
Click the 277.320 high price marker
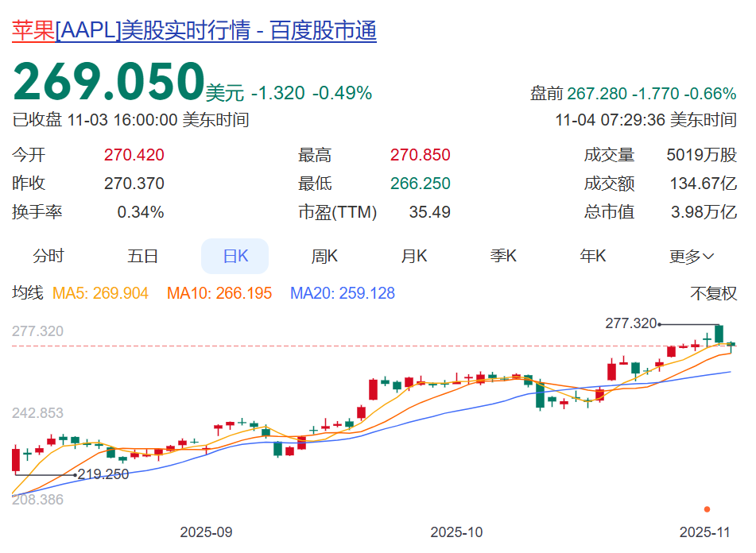pos(631,323)
